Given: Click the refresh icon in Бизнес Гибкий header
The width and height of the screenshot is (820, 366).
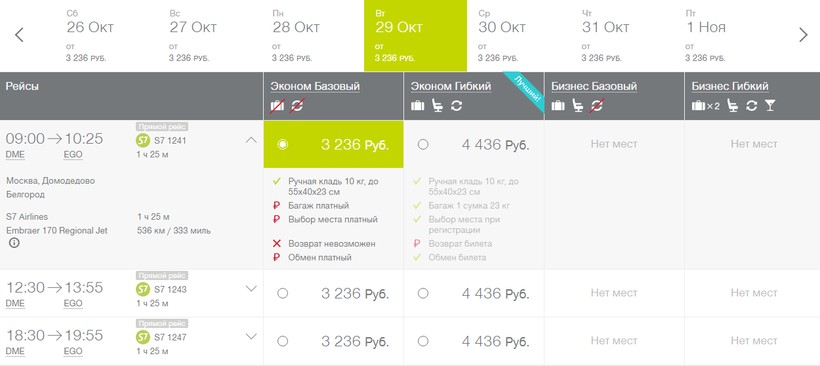Looking at the screenshot, I should click(751, 106).
